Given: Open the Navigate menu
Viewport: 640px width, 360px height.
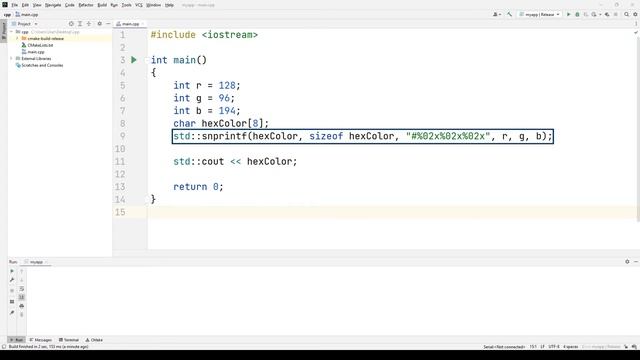Looking at the screenshot, I should point(53,5).
